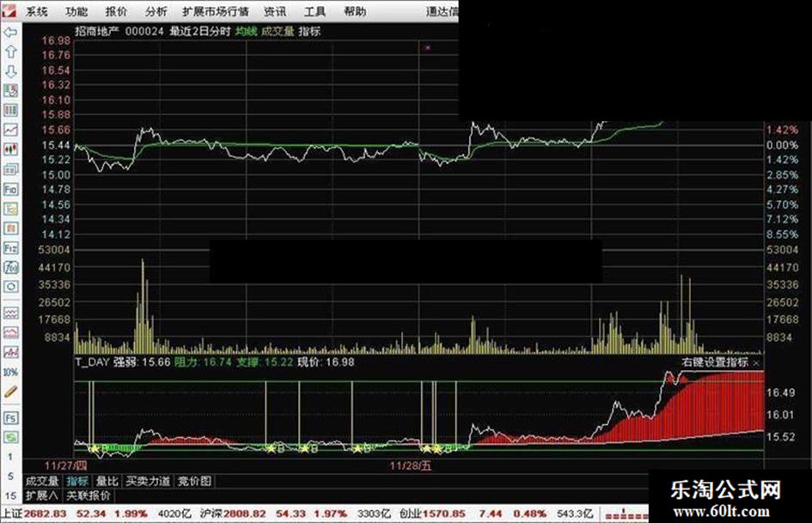Click the multi-line comparison chart icon
The height and width of the screenshot is (523, 812).
pos(10,352)
